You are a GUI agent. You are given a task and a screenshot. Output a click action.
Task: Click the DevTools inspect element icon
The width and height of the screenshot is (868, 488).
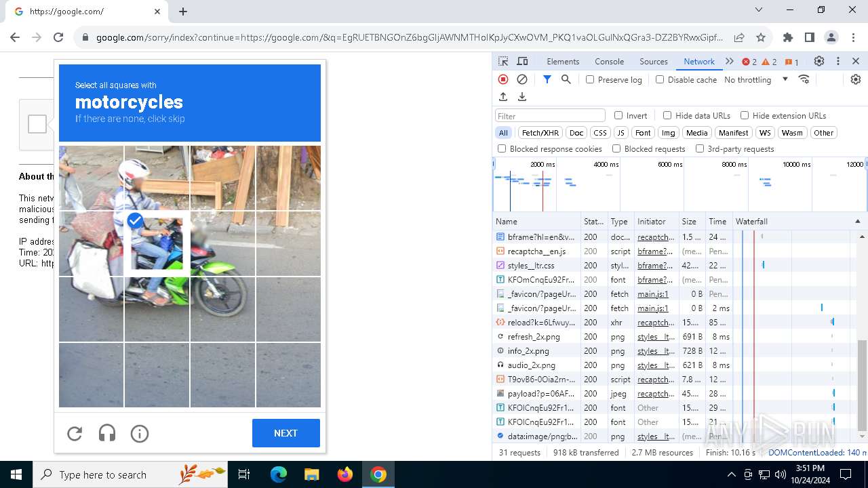tap(503, 61)
